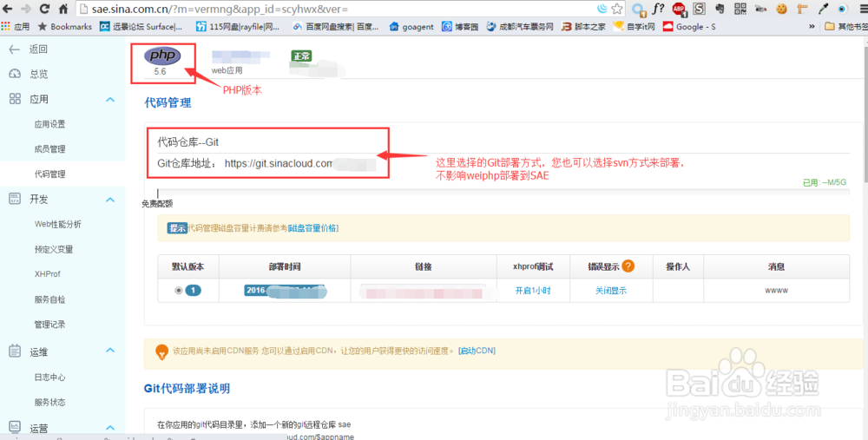The height and width of the screenshot is (440, 868).
Task: Collapse the 开发 sidebar section
Action: pos(110,200)
